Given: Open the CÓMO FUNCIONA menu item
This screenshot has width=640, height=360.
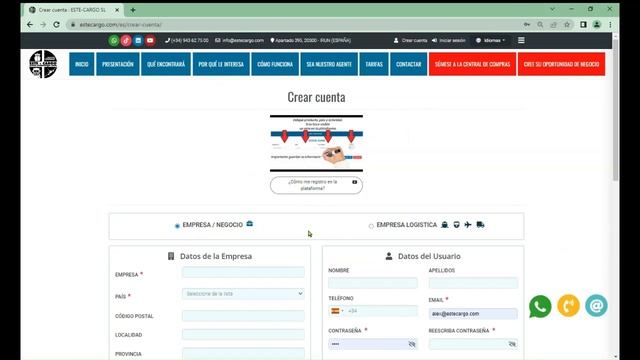Looking at the screenshot, I should coord(275,64).
